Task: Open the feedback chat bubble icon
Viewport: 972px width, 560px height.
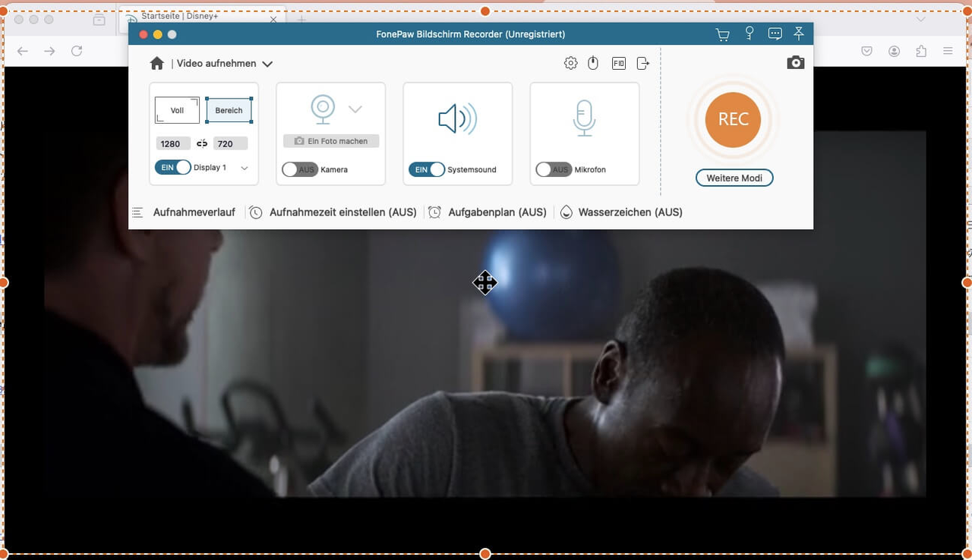Action: [775, 34]
